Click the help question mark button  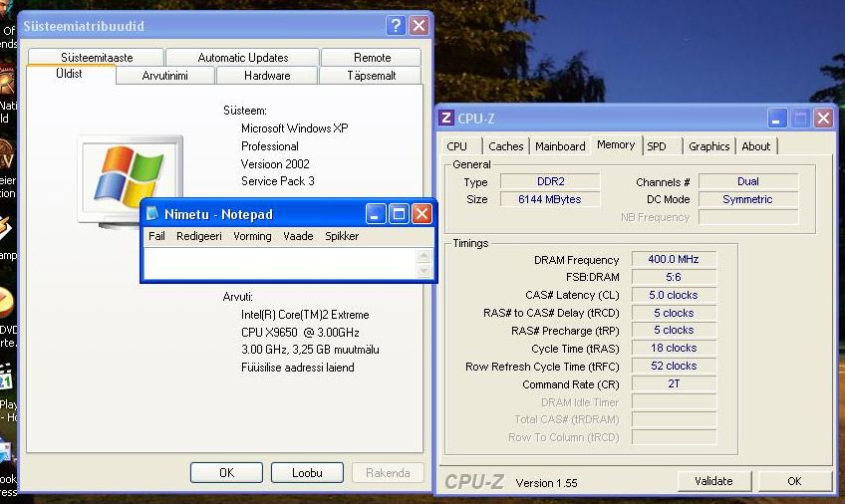click(x=396, y=25)
